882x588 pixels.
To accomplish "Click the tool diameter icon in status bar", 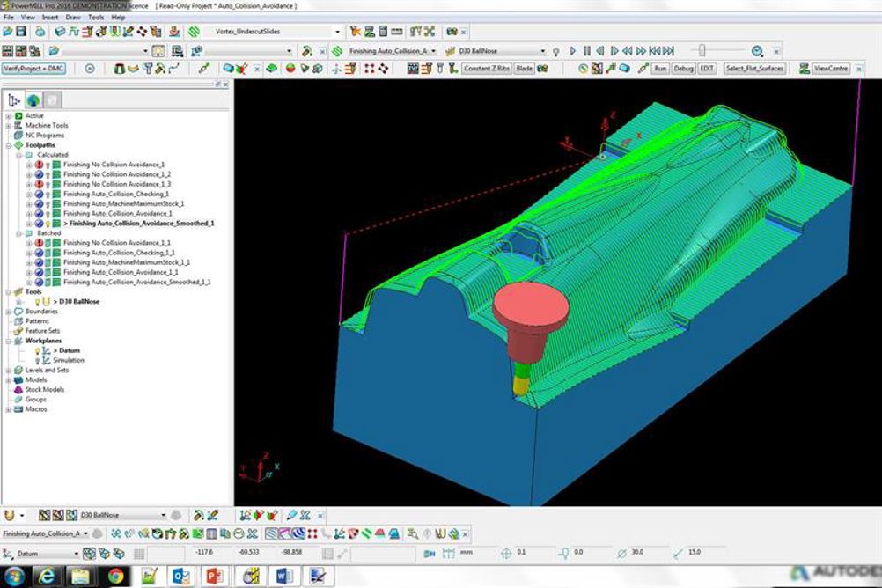I will [621, 554].
